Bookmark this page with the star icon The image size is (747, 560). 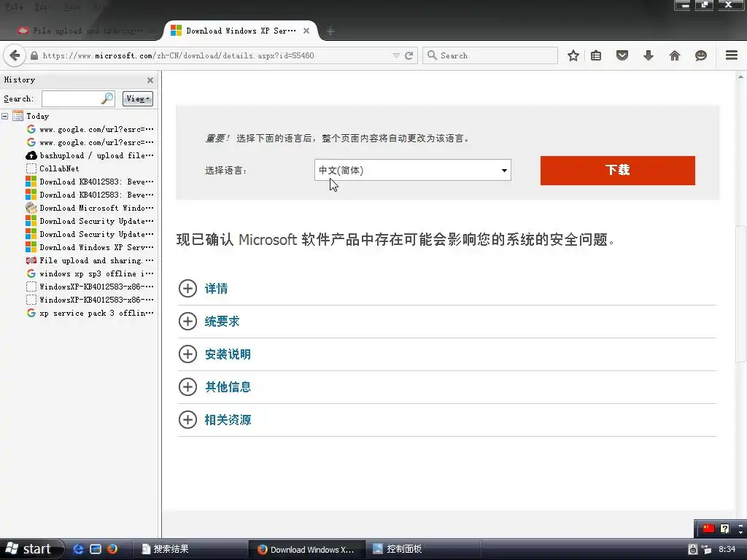tap(573, 55)
